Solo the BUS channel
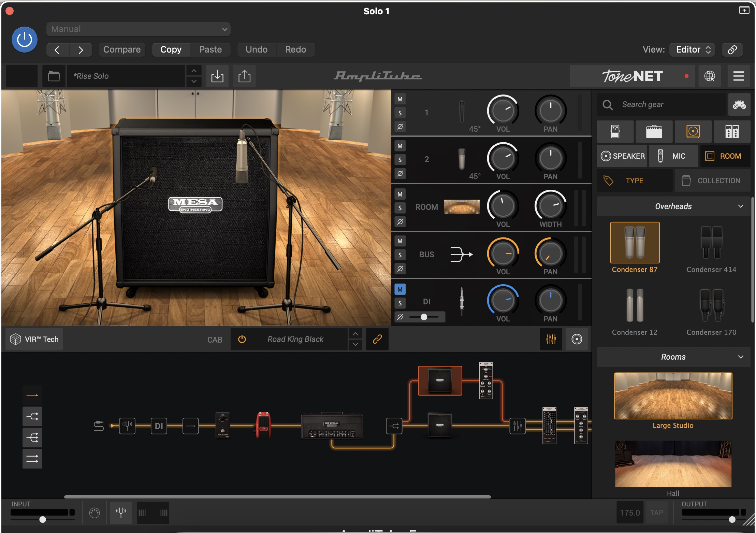Image resolution: width=756 pixels, height=533 pixels. pos(400,255)
